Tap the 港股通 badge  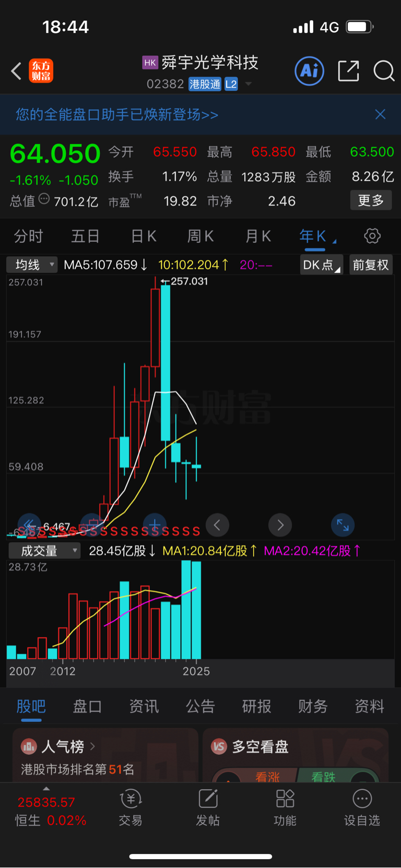pyautogui.click(x=205, y=84)
